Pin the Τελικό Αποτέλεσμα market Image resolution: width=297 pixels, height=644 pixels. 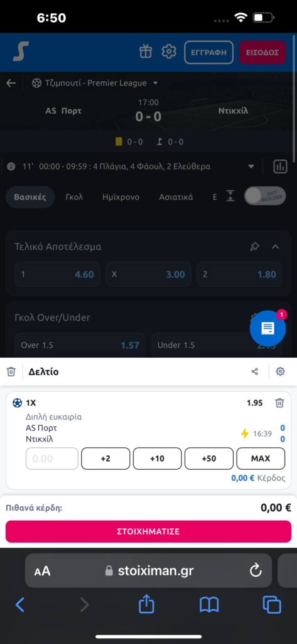point(254,247)
